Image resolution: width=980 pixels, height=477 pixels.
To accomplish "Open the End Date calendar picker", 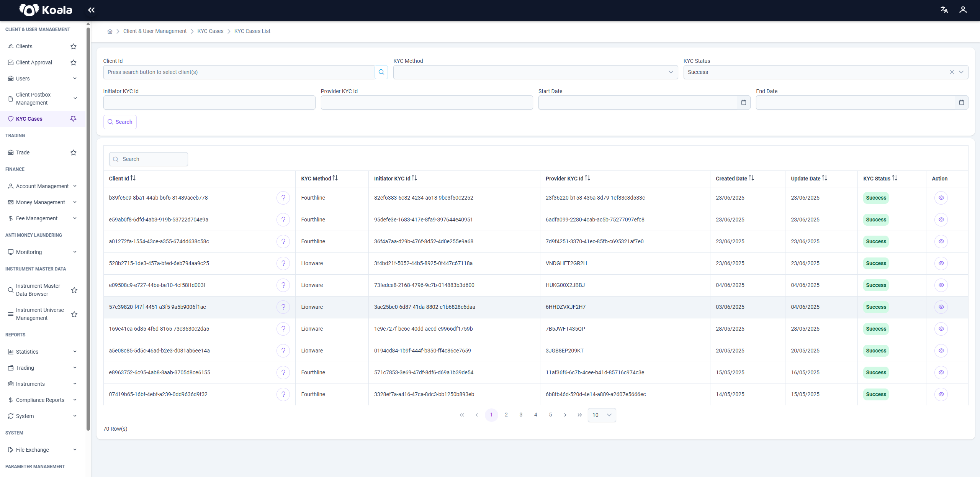I will pos(961,102).
